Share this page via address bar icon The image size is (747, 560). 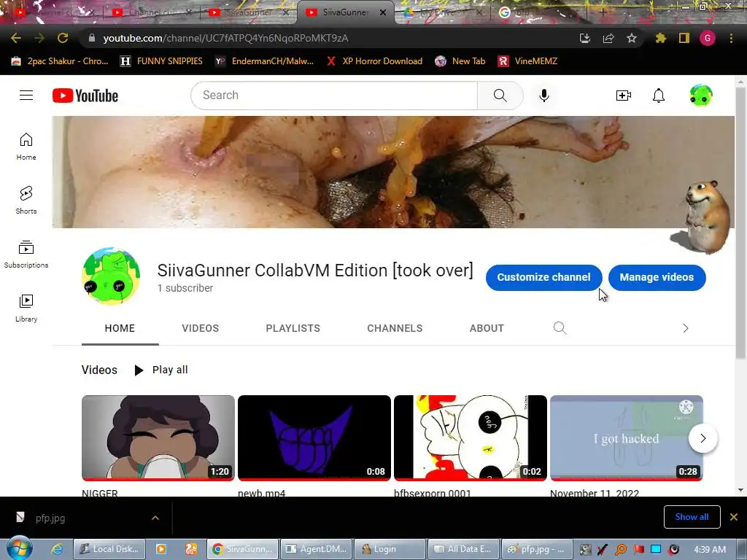(608, 38)
